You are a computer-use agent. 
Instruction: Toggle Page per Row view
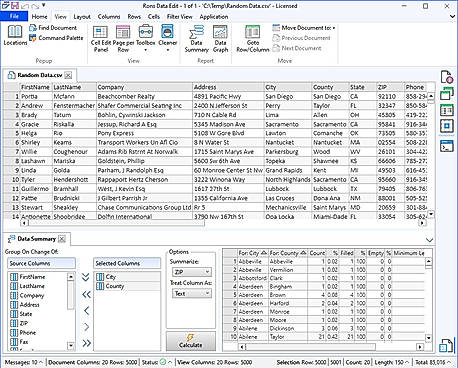coord(123,39)
